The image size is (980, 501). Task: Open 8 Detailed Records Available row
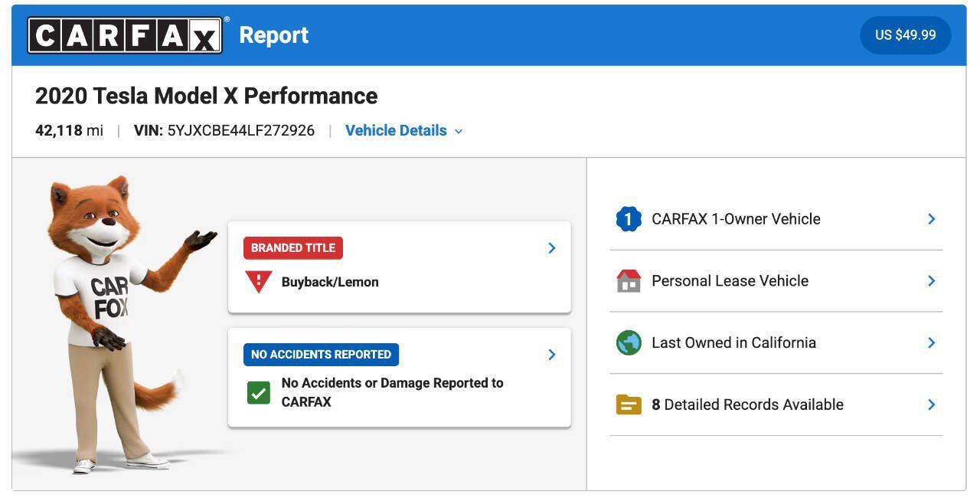(776, 405)
